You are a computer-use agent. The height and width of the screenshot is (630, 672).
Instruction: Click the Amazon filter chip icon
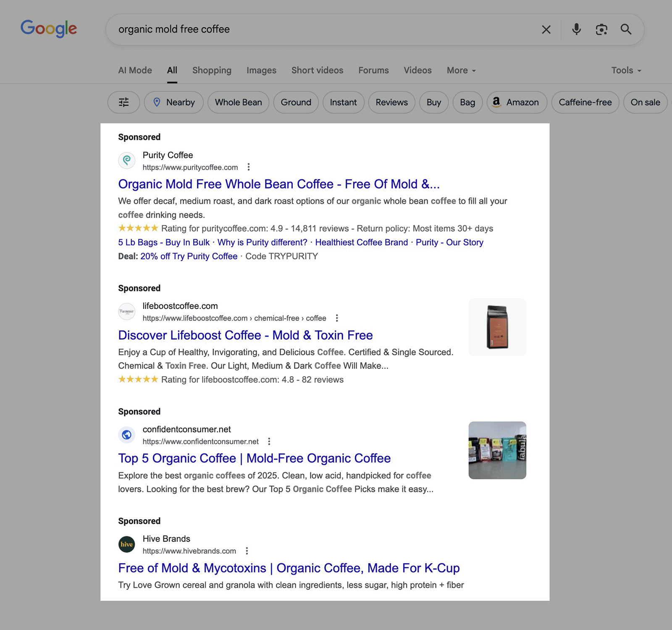497,102
